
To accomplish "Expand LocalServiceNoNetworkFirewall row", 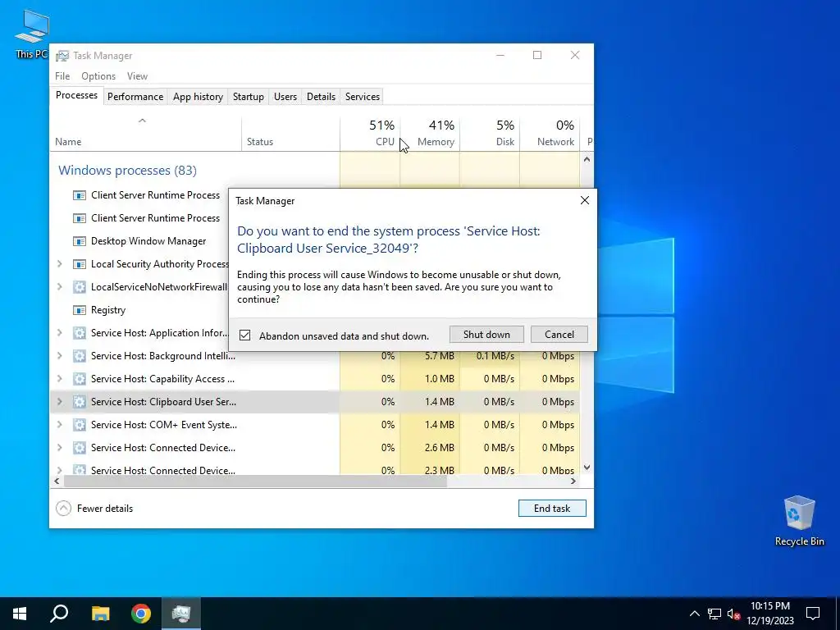I will point(59,287).
